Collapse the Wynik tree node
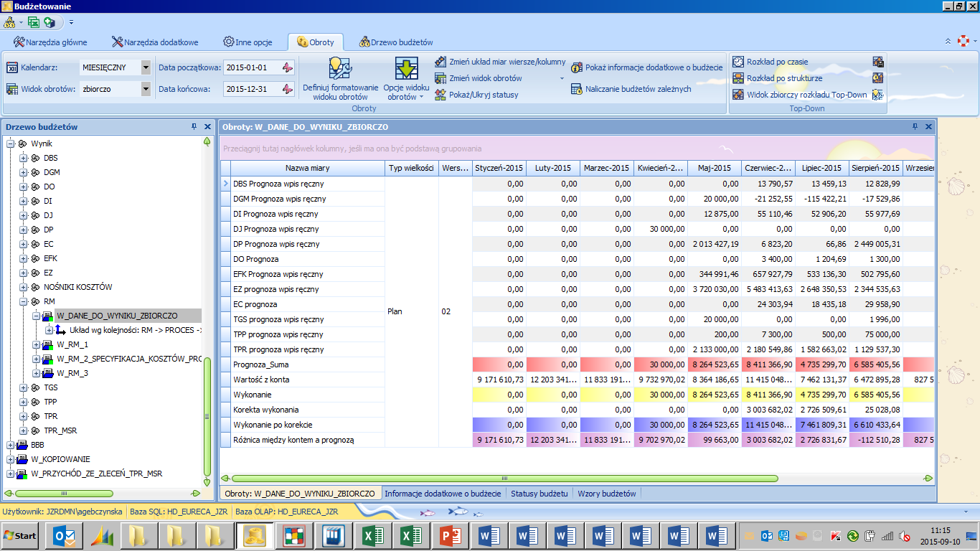Screen dimensions: 980x551 click(10, 143)
